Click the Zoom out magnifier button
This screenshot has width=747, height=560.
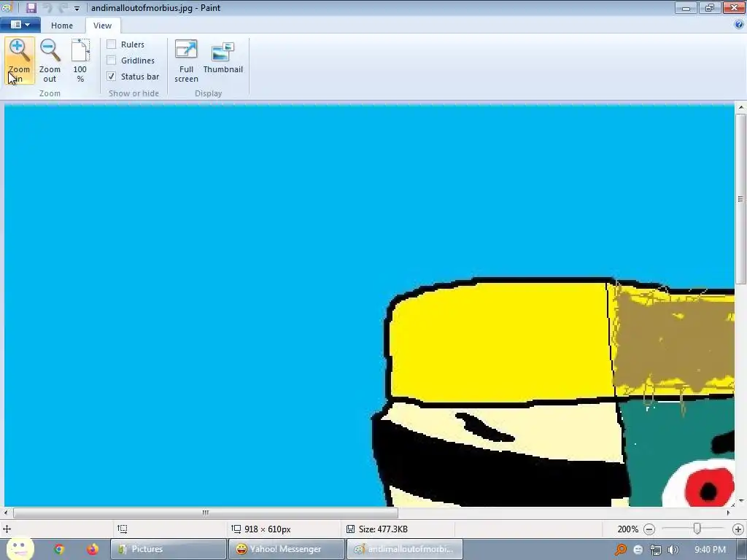50,61
